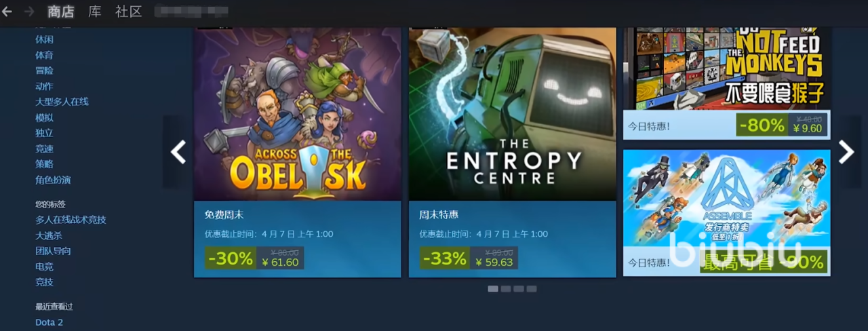The width and height of the screenshot is (868, 331).
Task: Select the third carousel page dot
Action: (x=519, y=289)
